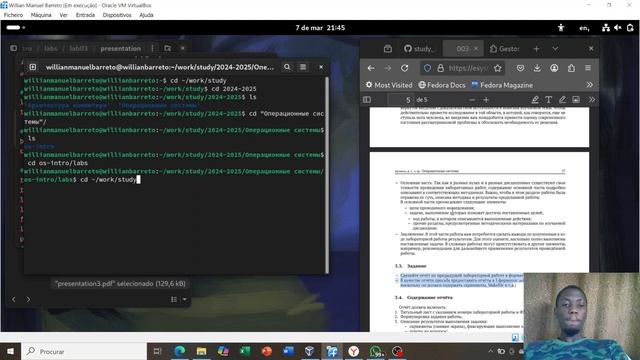Open the accessibility menu in top bar
This screenshot has height=360, width=640.
click(561, 28)
